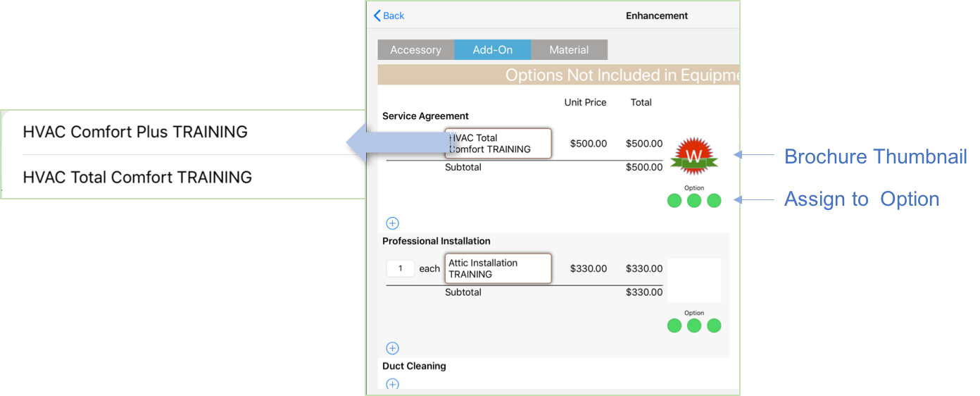Choose HVAC Total Comfort TRAINING from list
The image size is (980, 396).
click(x=137, y=177)
